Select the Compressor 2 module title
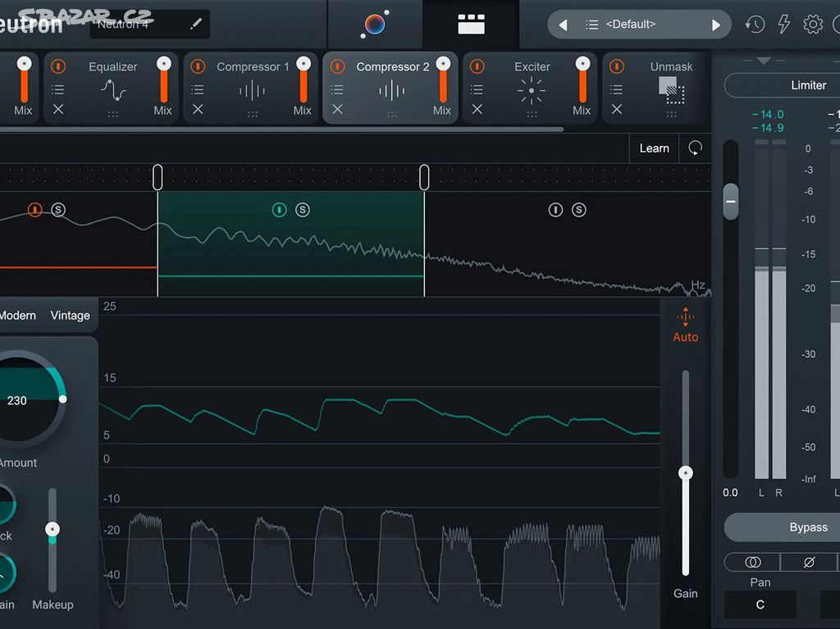Viewport: 840px width, 629px height. [x=393, y=66]
